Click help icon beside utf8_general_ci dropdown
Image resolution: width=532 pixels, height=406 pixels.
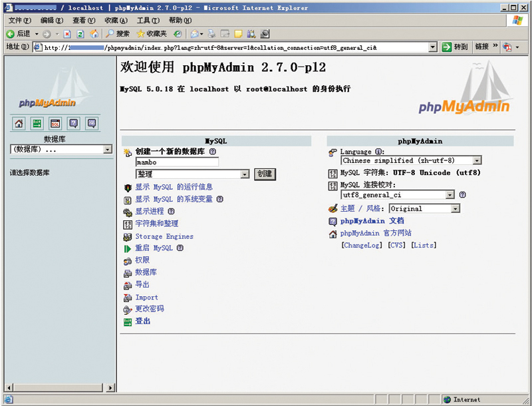pos(462,194)
